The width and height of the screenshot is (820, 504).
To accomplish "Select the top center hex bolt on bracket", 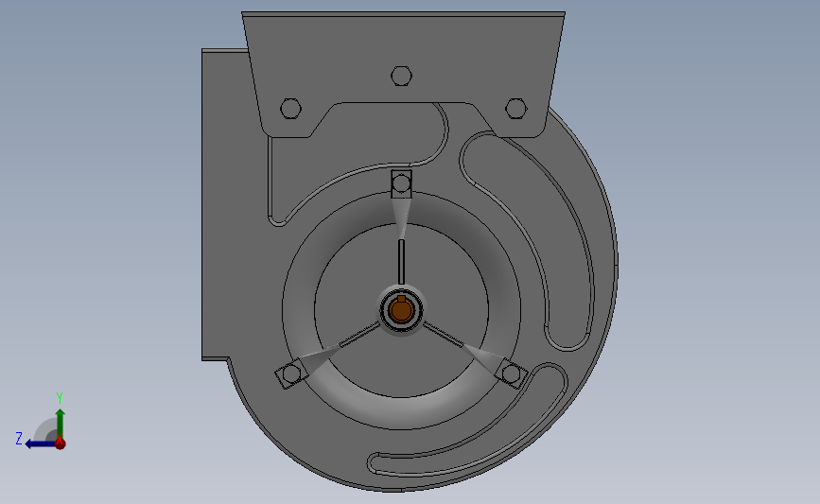I will point(401,76).
